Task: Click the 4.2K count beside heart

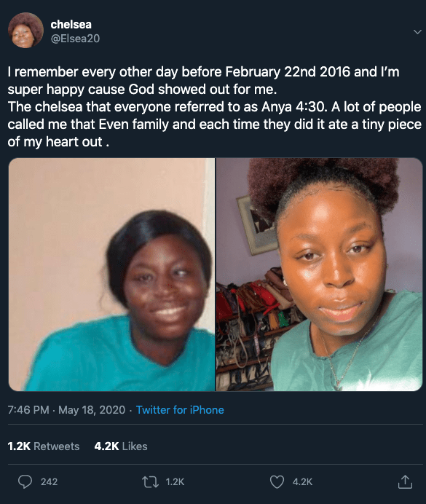Action: [x=302, y=482]
